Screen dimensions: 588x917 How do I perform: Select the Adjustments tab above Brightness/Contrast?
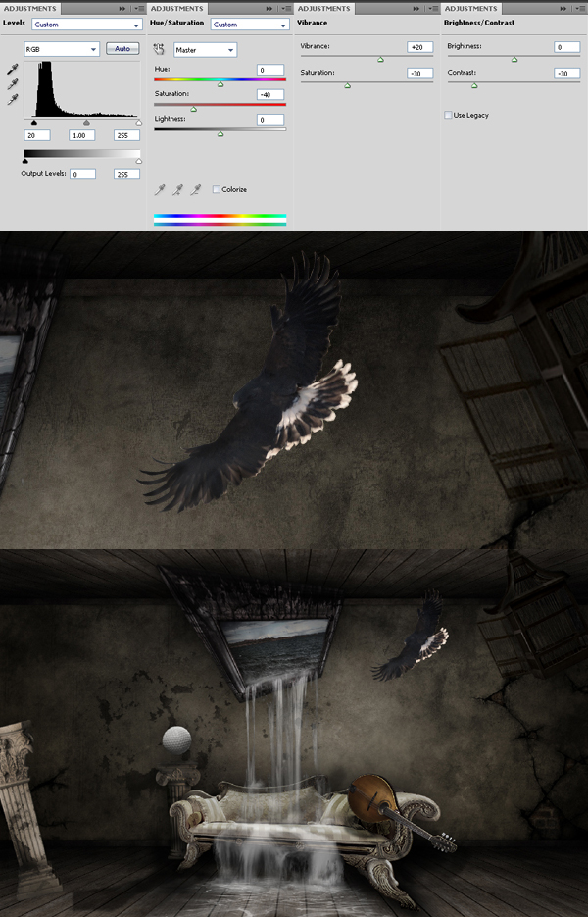[470, 8]
